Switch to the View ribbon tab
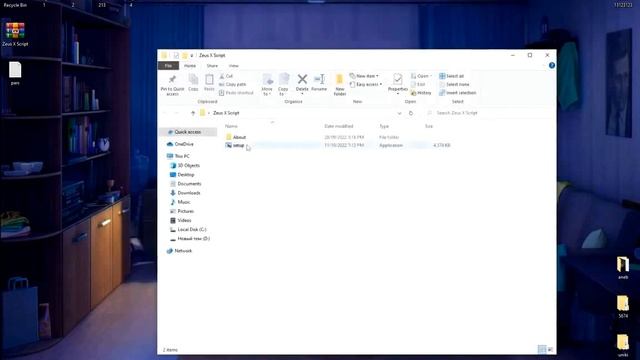The image size is (640, 360). [233, 66]
